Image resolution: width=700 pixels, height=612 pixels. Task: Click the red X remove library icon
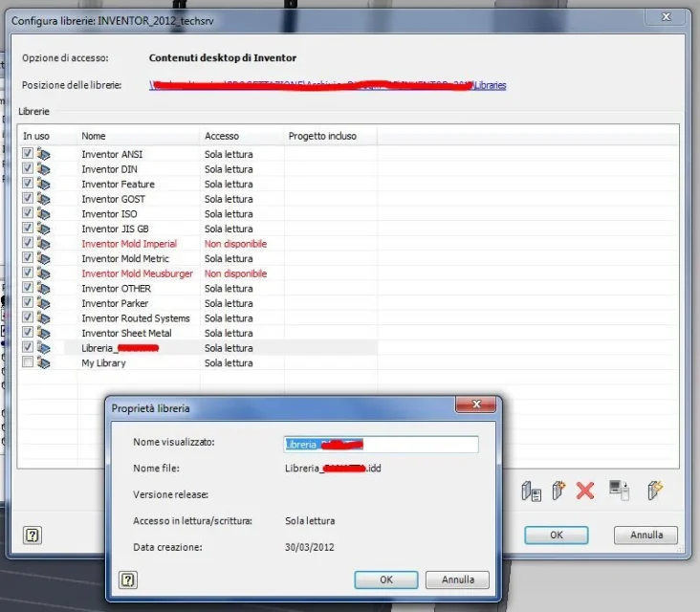point(585,491)
